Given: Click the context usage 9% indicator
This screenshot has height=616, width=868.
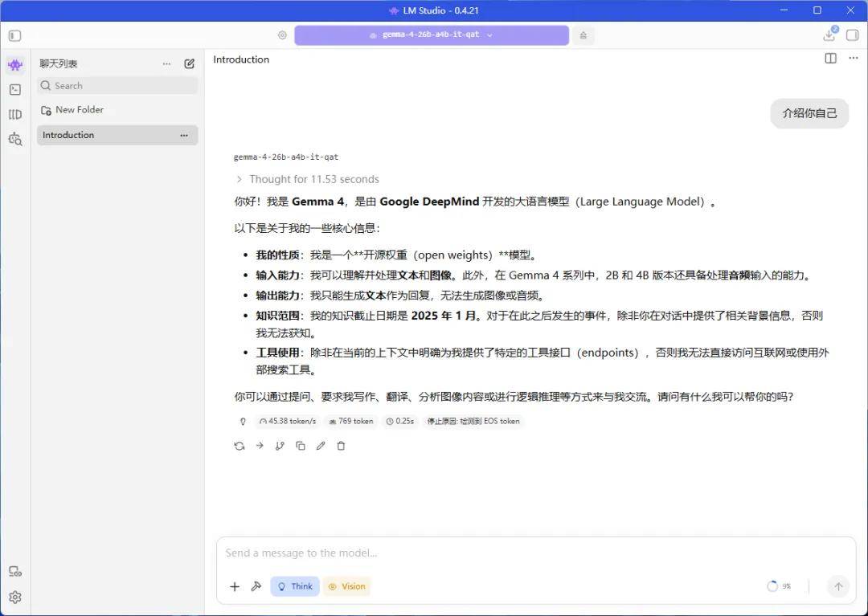Looking at the screenshot, I should coord(778,586).
